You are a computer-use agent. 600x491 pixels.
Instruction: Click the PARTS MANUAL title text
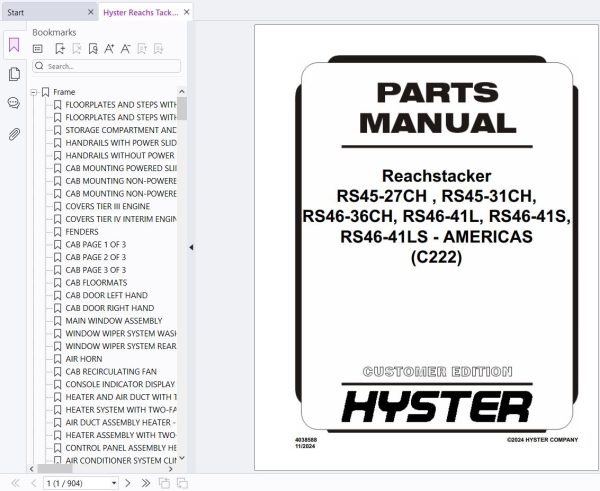[x=438, y=108]
